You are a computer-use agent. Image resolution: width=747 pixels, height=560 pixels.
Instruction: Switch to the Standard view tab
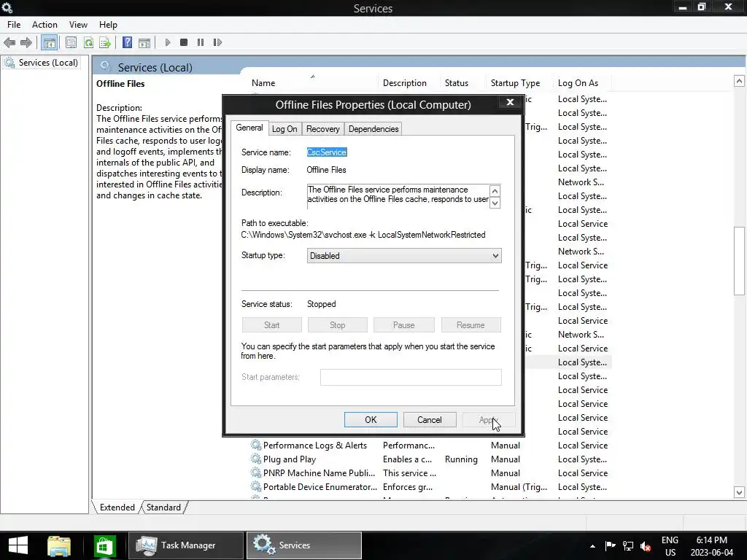point(163,507)
